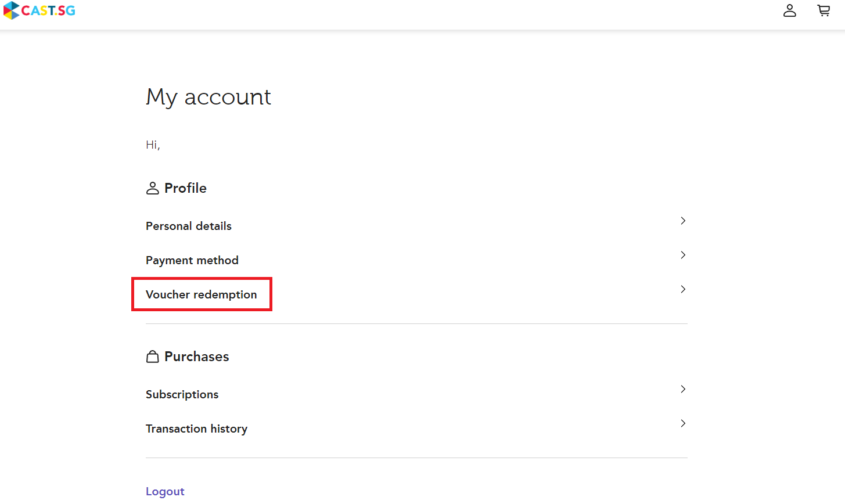This screenshot has height=504, width=845.
Task: Expand the Payment method chevron arrow
Action: (683, 255)
